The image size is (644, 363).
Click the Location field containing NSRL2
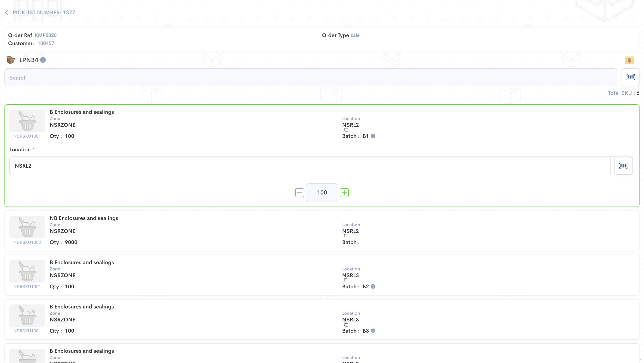click(x=310, y=166)
